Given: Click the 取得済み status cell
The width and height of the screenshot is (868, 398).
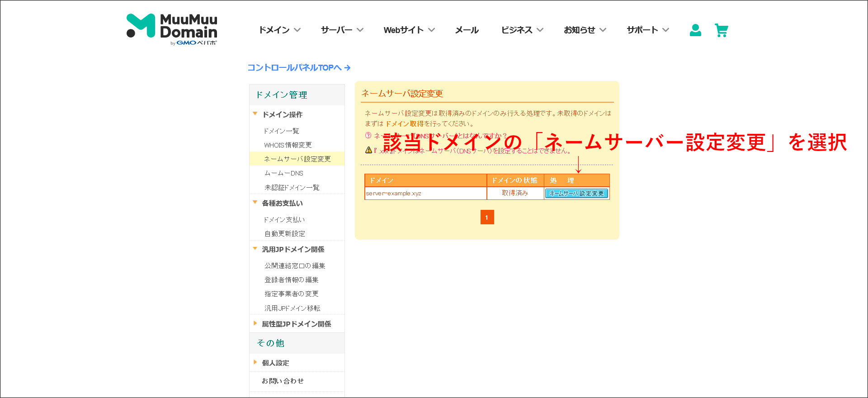Looking at the screenshot, I should 515,193.
